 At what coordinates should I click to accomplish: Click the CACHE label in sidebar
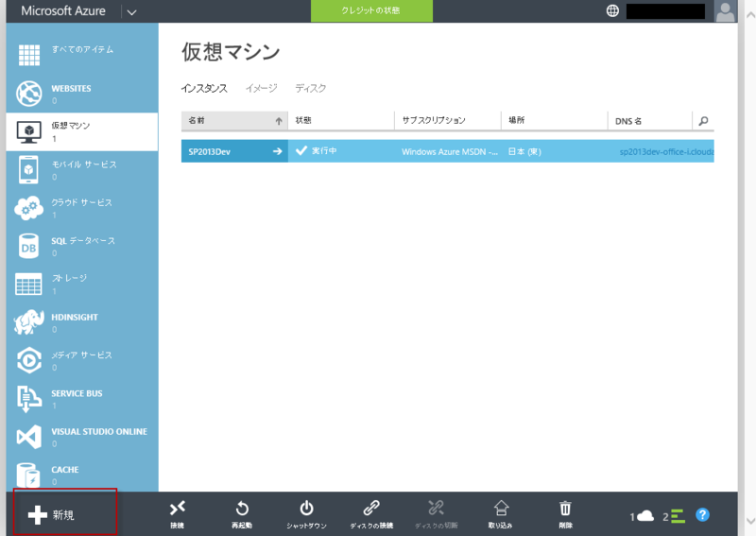coord(65,470)
